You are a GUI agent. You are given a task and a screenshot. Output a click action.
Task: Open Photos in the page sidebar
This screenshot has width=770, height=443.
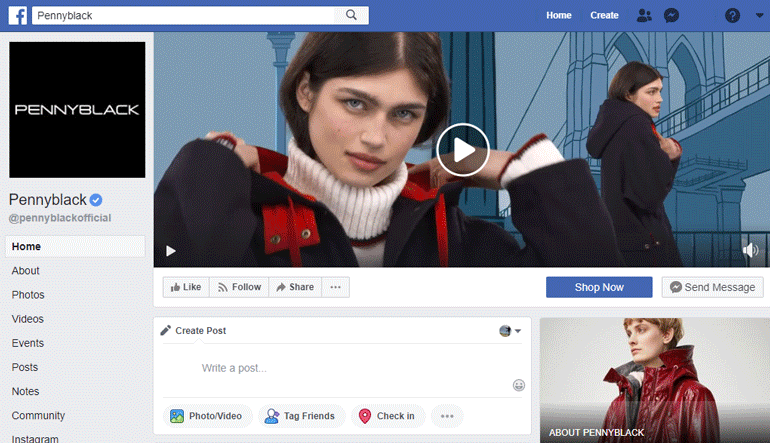[x=28, y=295]
